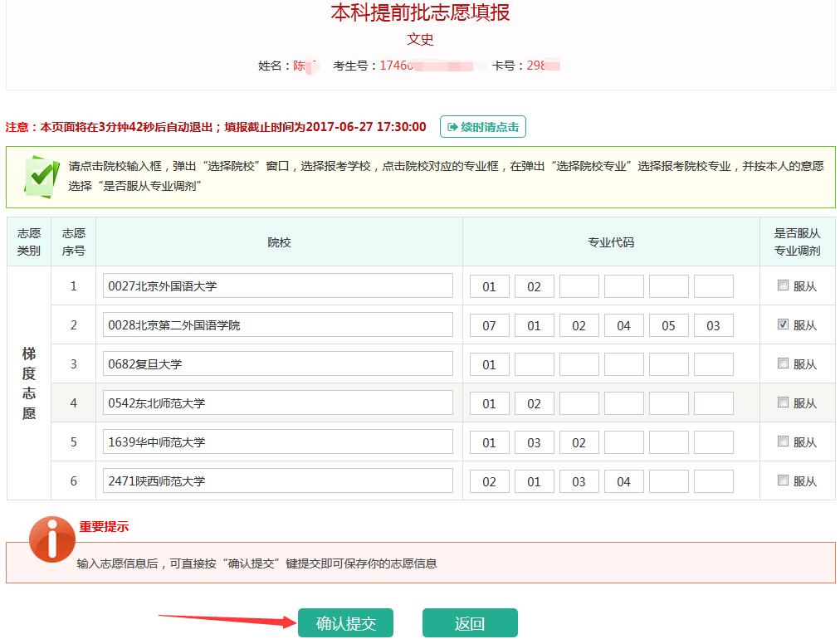
Task: Open the 2471陕西师范大学 school field
Action: pos(278,481)
